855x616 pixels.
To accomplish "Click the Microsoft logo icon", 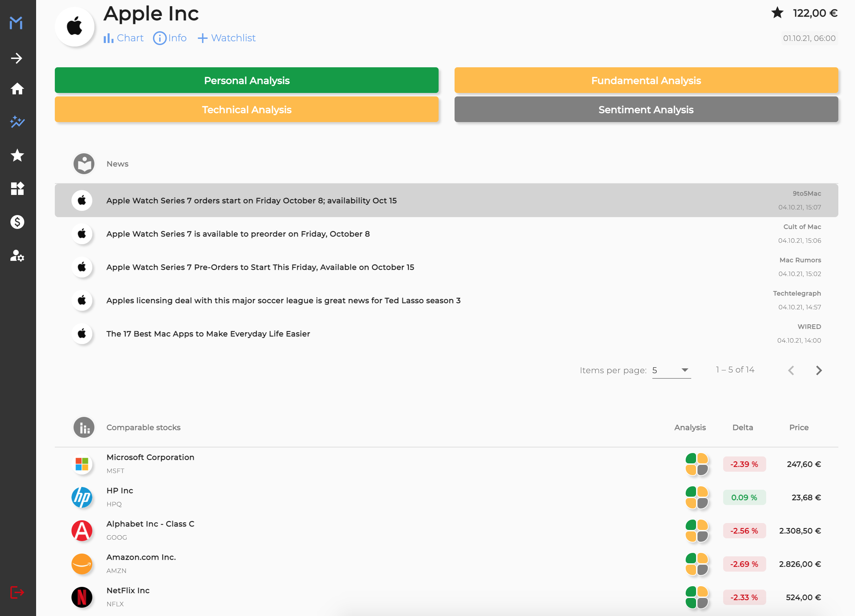I will (x=82, y=464).
